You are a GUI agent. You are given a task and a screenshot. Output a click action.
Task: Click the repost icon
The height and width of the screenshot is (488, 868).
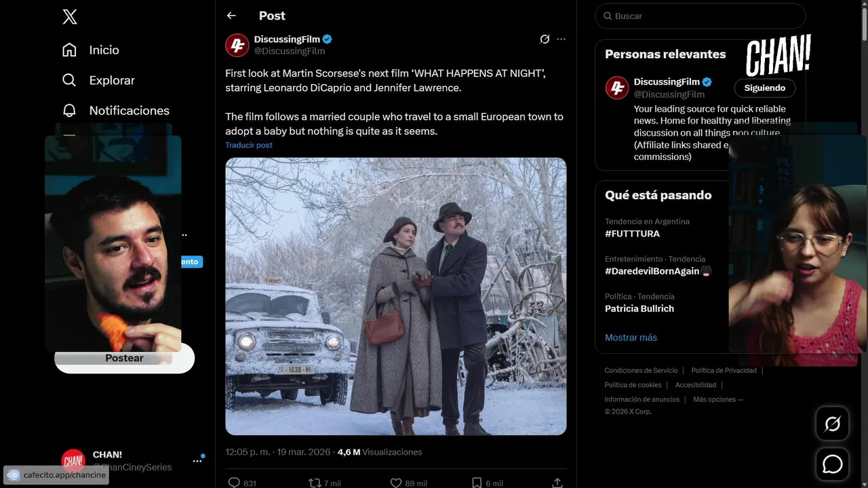coord(315,483)
